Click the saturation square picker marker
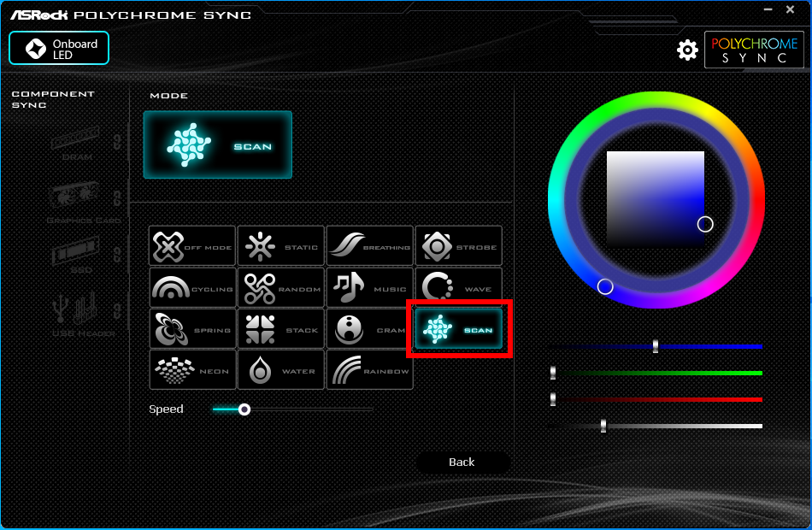 click(x=705, y=224)
